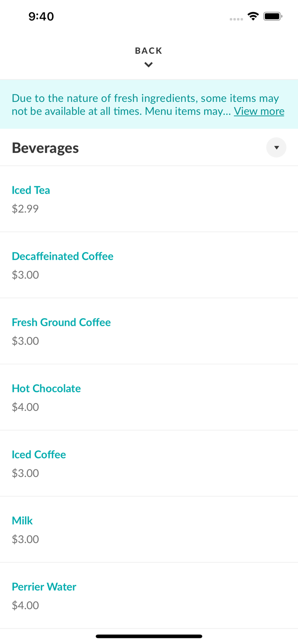This screenshot has width=298, height=644.
Task: Click the battery status icon
Action: (273, 16)
